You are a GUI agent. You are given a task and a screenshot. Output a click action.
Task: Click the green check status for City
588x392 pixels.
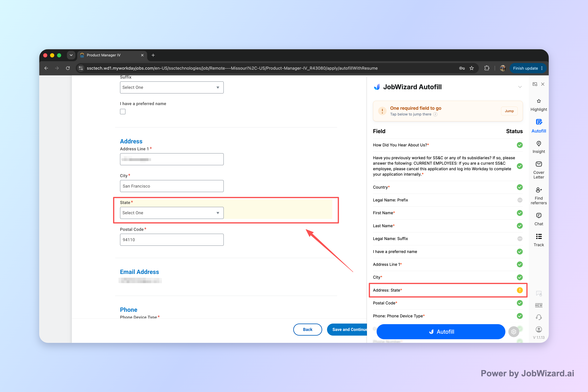[x=520, y=277]
